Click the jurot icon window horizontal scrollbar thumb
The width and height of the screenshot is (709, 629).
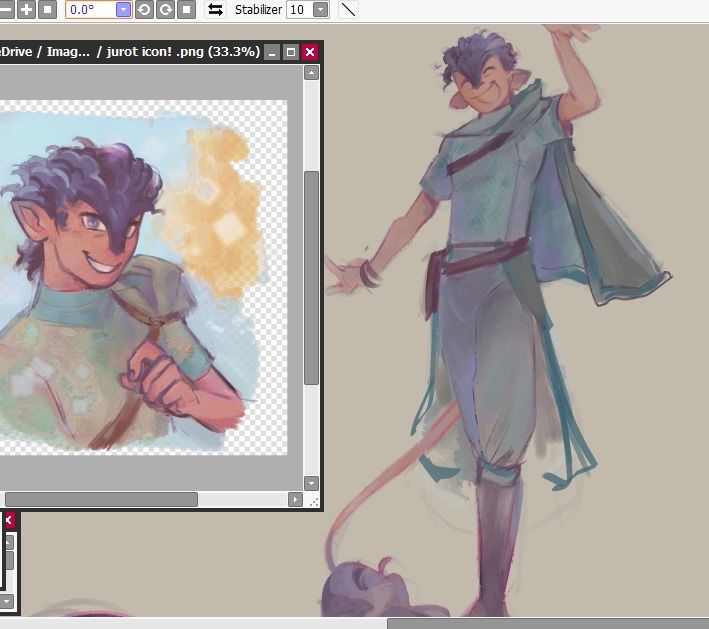[101, 499]
